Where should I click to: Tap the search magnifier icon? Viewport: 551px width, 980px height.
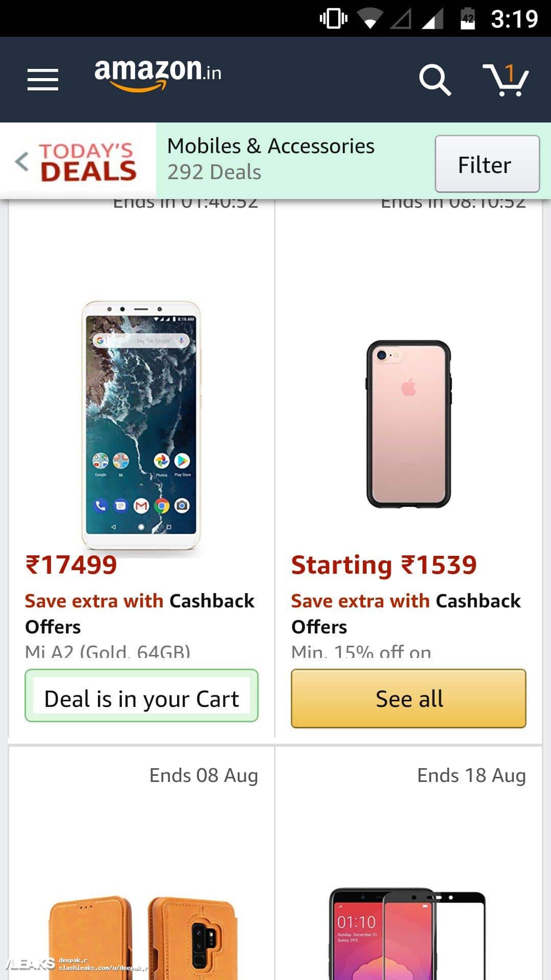click(x=435, y=80)
